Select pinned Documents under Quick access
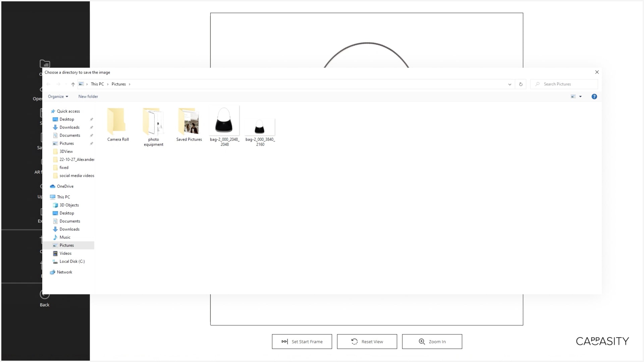 [70, 135]
